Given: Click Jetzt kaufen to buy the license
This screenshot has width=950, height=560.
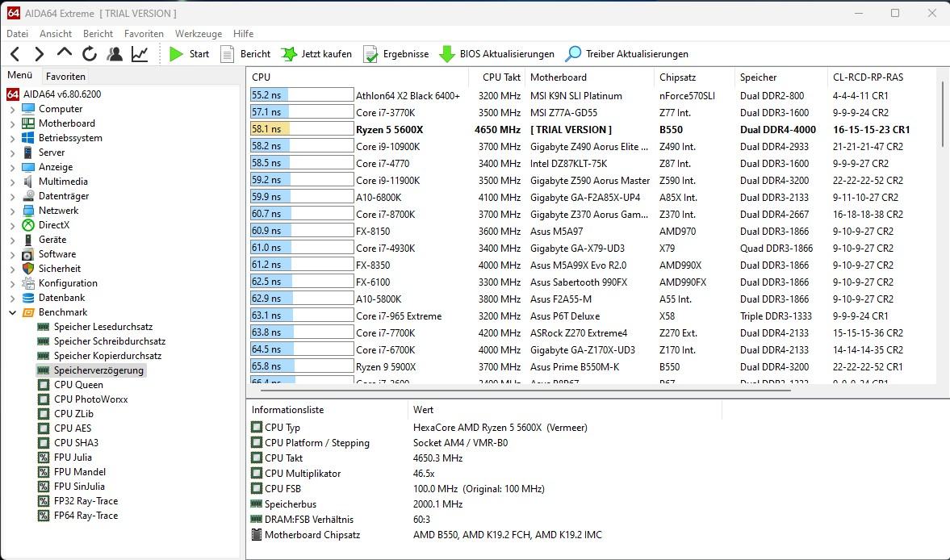Looking at the screenshot, I should (x=316, y=54).
